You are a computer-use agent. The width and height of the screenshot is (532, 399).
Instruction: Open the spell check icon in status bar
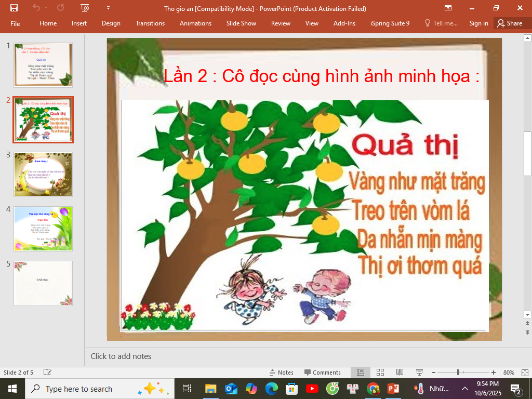(x=47, y=373)
